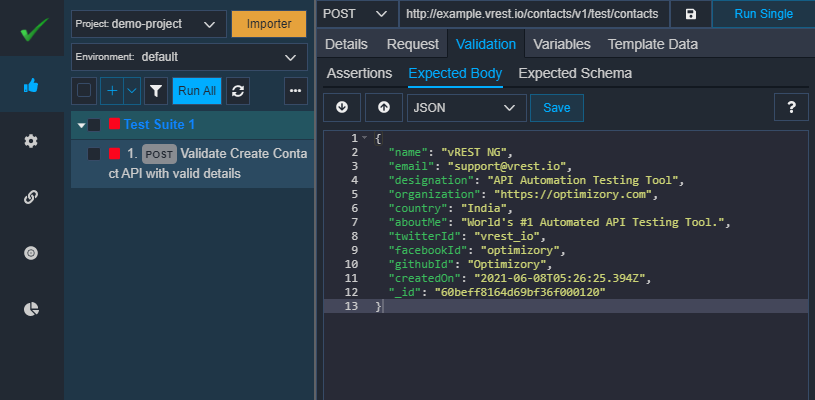
Task: Click the Run Single button
Action: (x=764, y=14)
